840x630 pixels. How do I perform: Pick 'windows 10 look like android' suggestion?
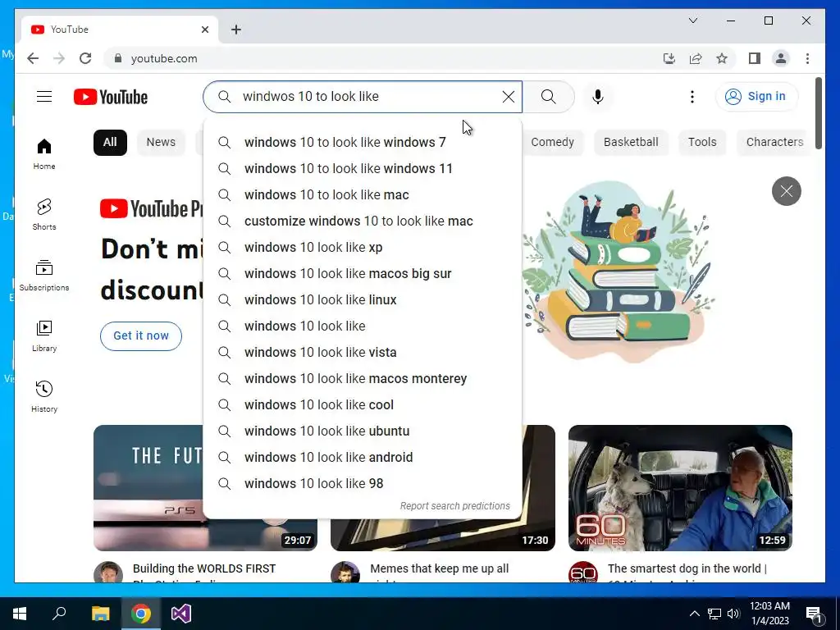point(363,457)
